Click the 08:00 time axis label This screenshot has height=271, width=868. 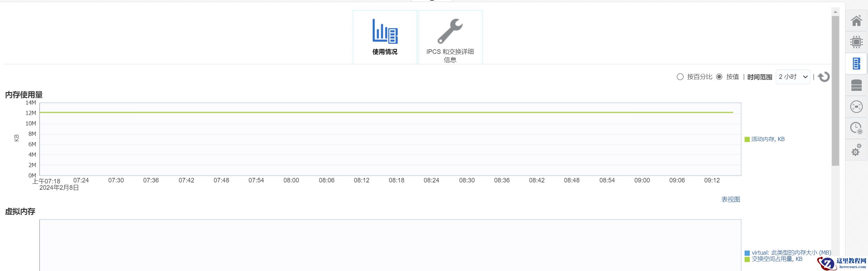pyautogui.click(x=291, y=180)
